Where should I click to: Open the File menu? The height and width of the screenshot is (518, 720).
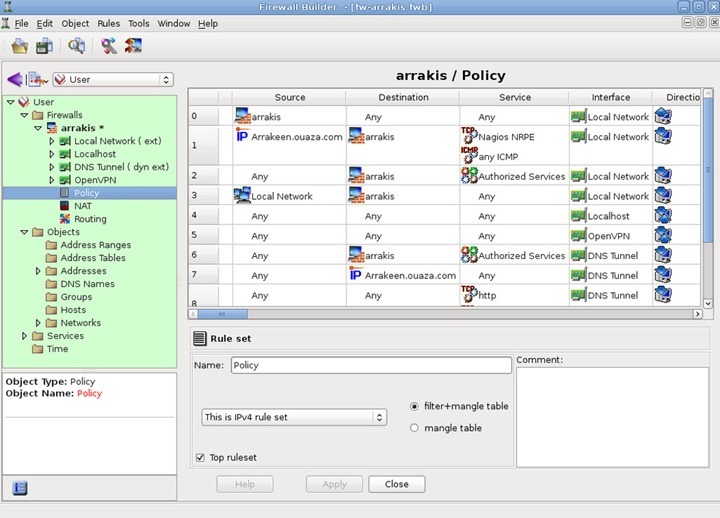pos(21,23)
